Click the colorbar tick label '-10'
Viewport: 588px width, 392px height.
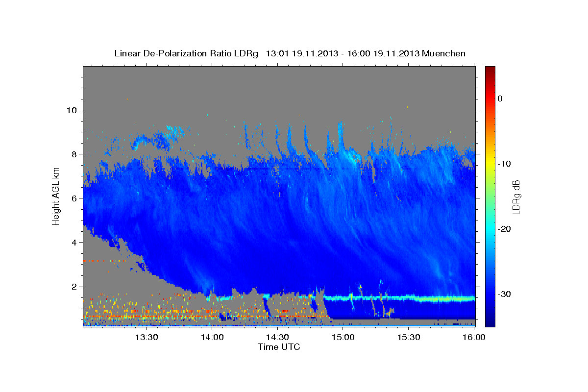point(503,164)
